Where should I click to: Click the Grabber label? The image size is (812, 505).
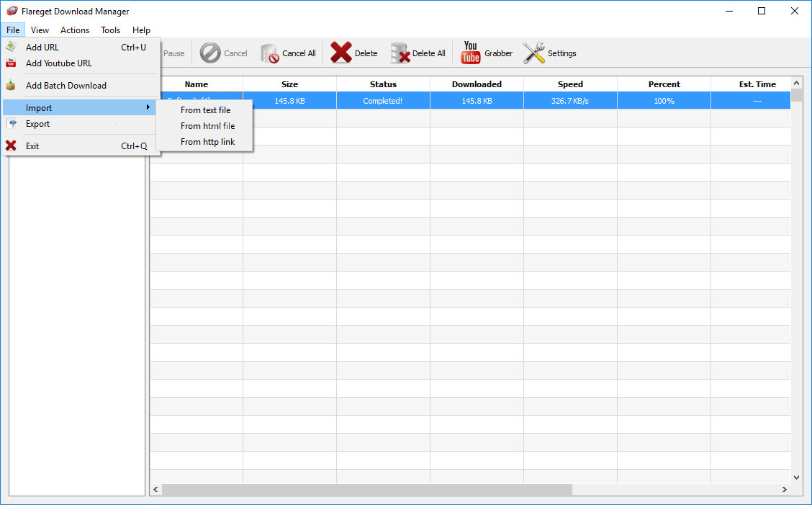(499, 53)
